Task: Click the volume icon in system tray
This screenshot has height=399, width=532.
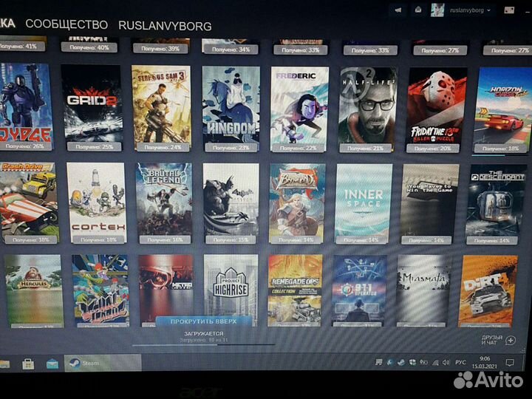Action: (x=446, y=363)
